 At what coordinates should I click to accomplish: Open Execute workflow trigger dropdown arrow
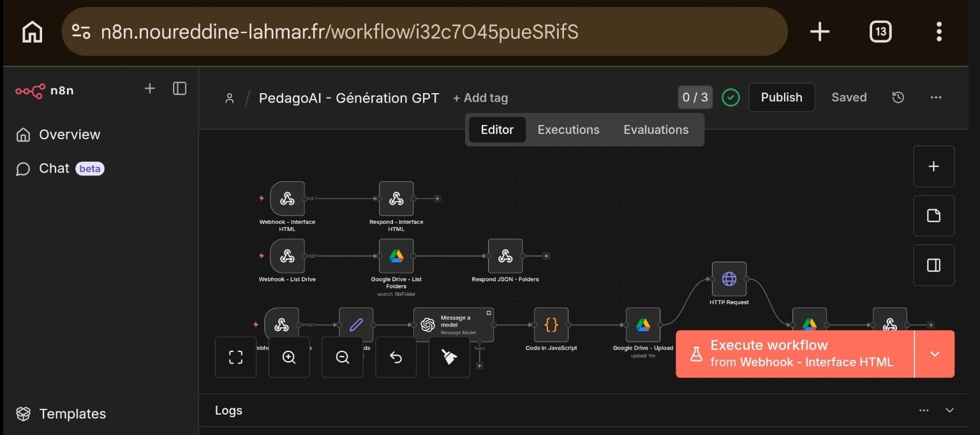(935, 354)
